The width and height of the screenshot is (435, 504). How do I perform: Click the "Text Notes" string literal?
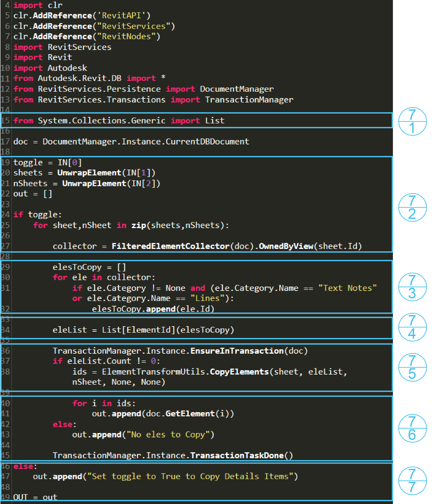click(x=347, y=288)
